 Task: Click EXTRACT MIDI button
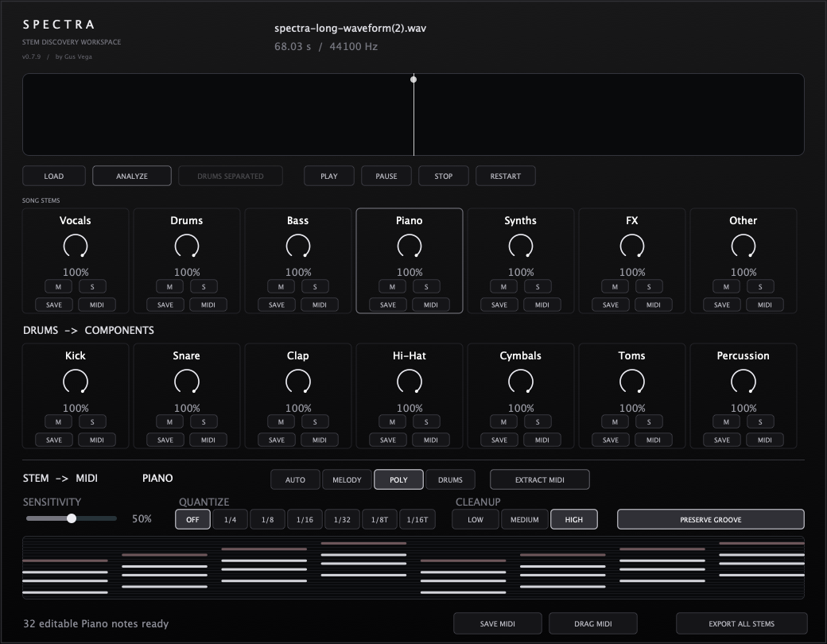540,479
